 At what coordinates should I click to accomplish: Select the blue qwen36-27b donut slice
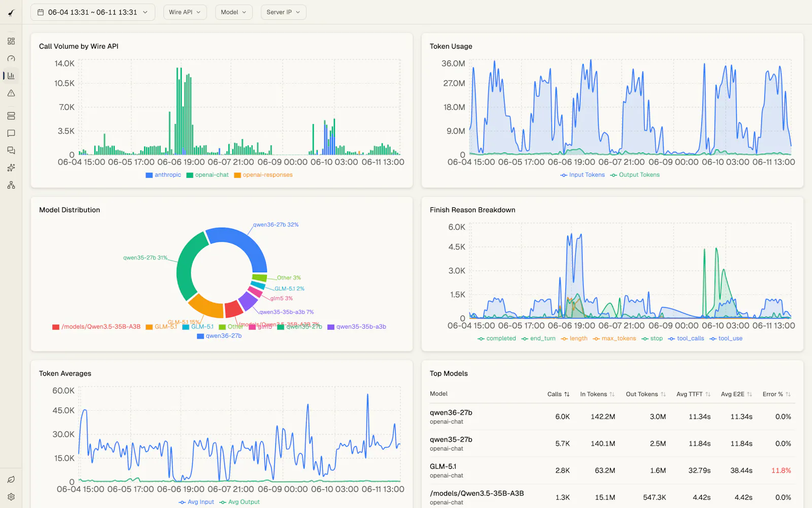(244, 244)
